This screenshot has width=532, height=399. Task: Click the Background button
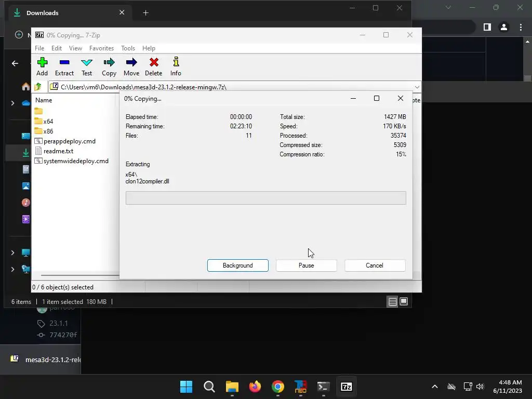point(238,265)
